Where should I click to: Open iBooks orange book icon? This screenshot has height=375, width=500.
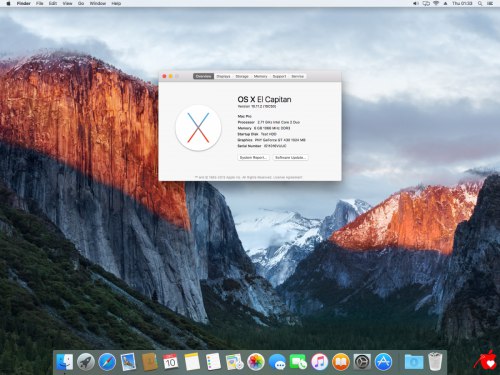(341, 362)
